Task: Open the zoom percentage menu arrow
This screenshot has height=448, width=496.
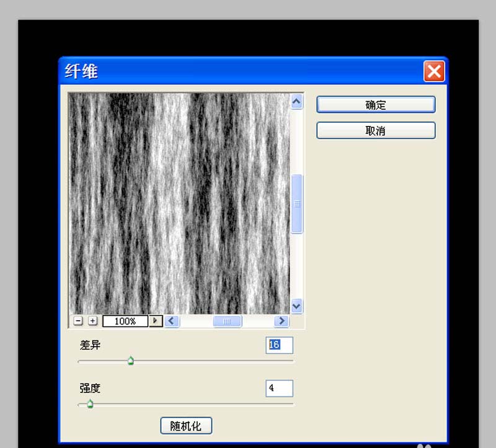Action: click(x=156, y=321)
